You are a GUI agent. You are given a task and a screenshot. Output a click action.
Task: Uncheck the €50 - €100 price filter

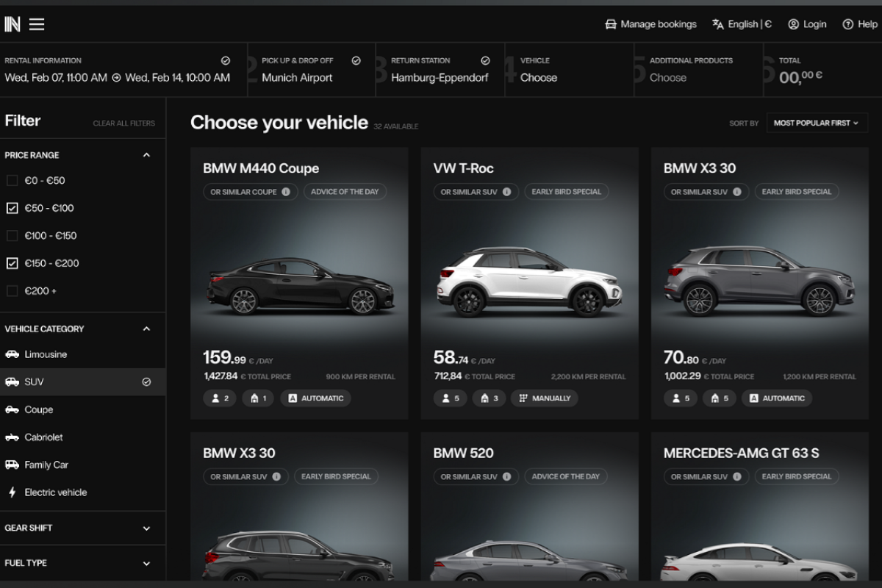(x=12, y=208)
